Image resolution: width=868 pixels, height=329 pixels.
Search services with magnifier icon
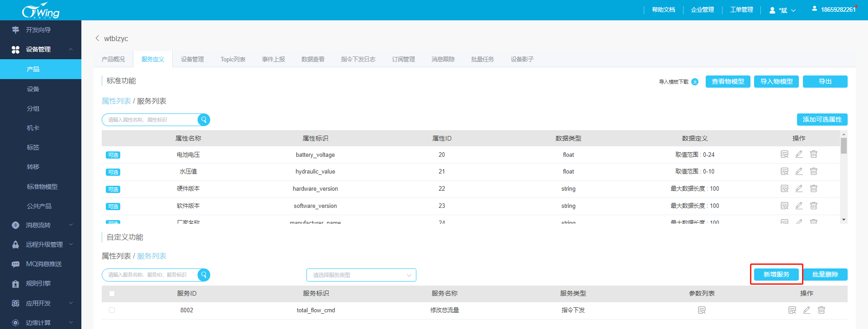pos(204,275)
